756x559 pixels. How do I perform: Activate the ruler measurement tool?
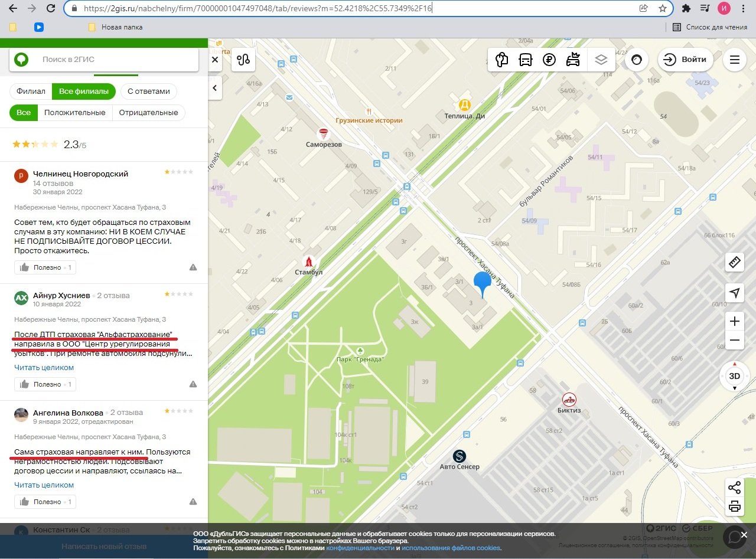click(x=735, y=262)
